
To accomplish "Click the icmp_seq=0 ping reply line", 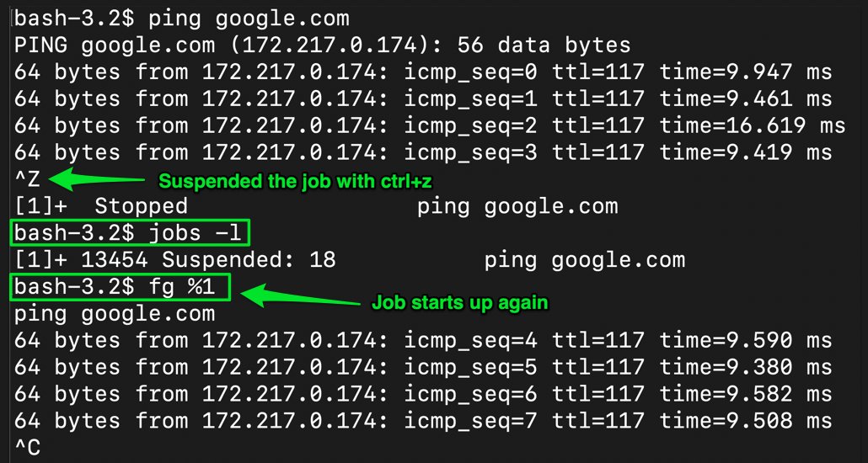I will (x=423, y=72).
